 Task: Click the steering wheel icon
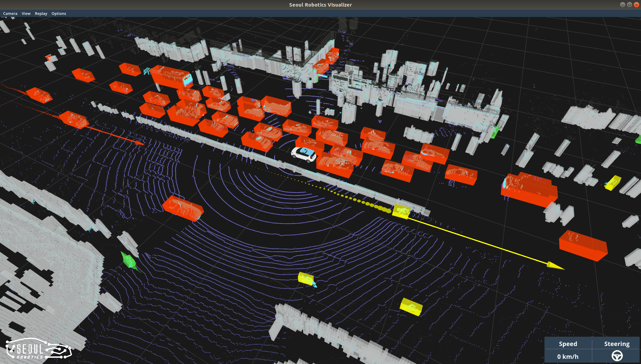[617, 356]
